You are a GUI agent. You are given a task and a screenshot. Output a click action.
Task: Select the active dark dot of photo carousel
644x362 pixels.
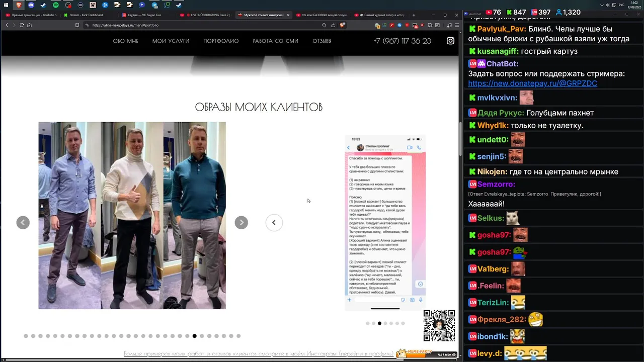tap(195, 336)
